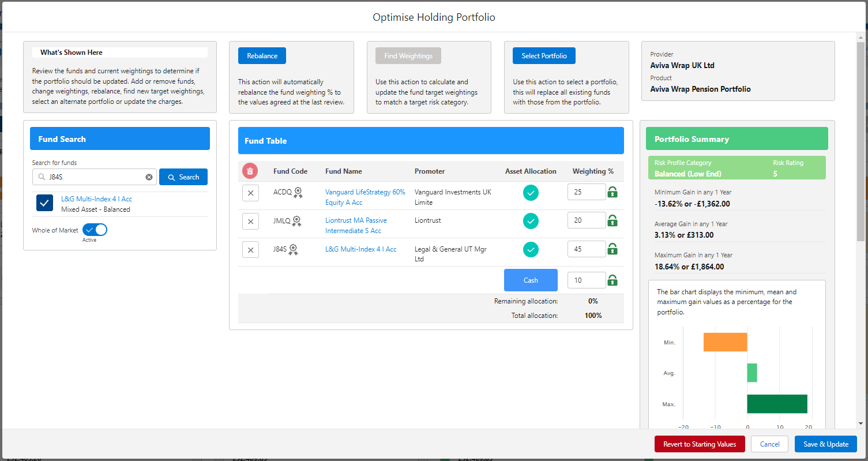Open L&G Multi-Index 4 I Acc search result link
Viewport: 868px width, 461px height.
pyautogui.click(x=96, y=199)
